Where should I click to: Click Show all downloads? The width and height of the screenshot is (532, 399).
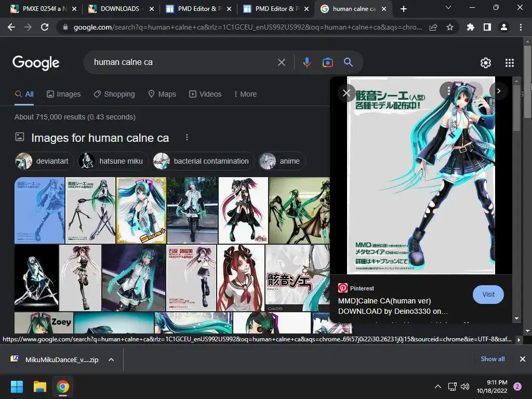[493, 359]
